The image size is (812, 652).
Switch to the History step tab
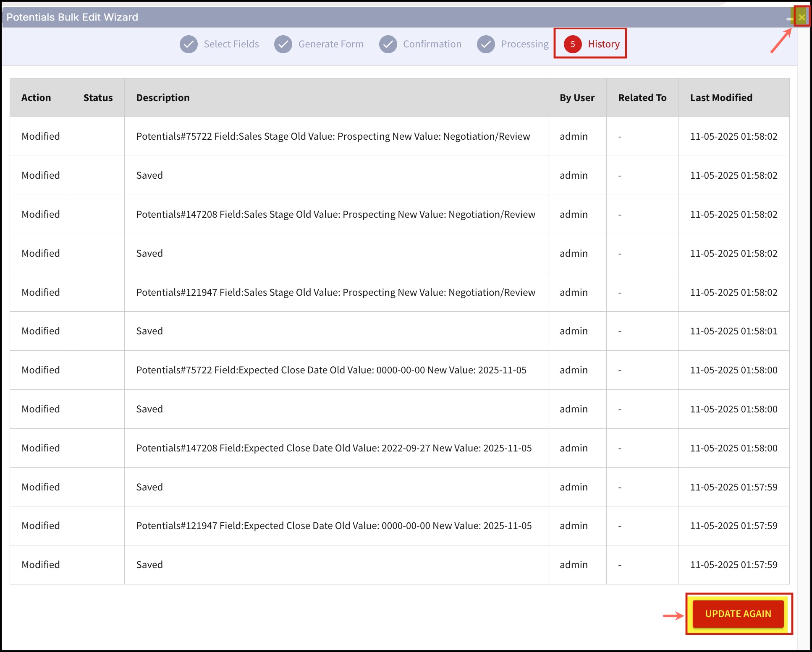coord(603,44)
